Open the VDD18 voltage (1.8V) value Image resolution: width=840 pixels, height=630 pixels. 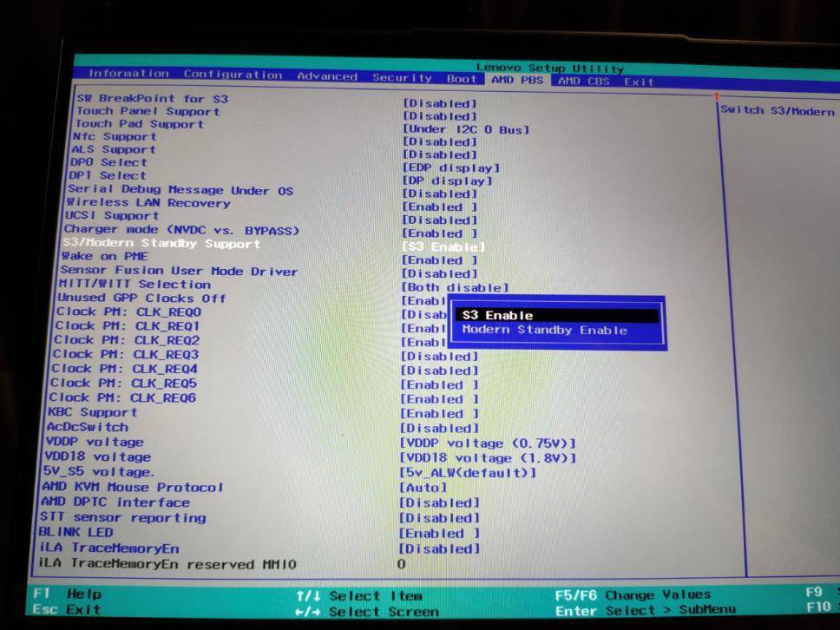488,458
